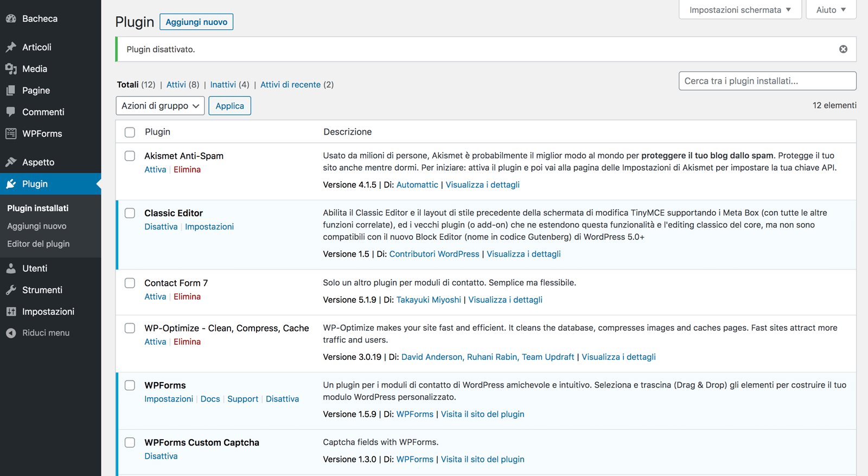The image size is (868, 476).
Task: Show the Totali (12) plugin filter
Action: (x=136, y=85)
